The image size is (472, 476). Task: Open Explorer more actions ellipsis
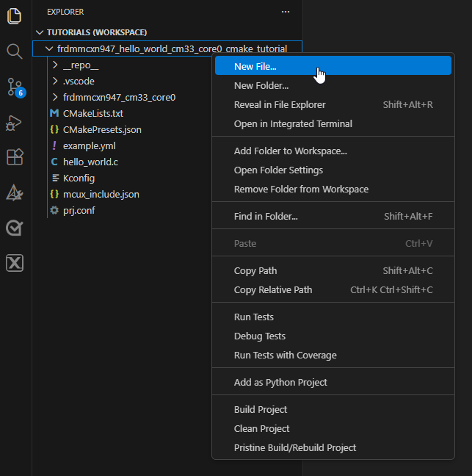(286, 12)
